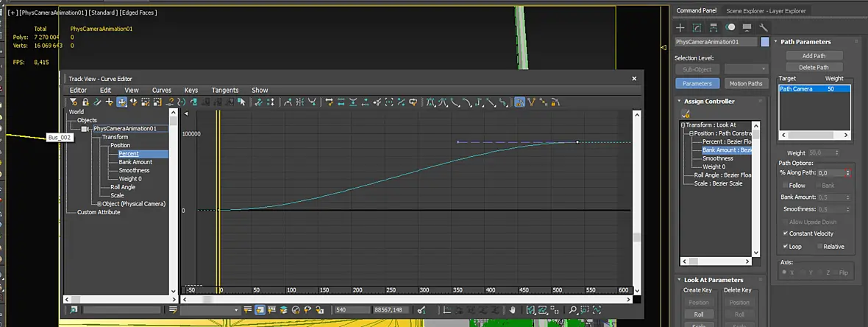Select the Slide Keys tool
868x327 pixels.
point(133,102)
